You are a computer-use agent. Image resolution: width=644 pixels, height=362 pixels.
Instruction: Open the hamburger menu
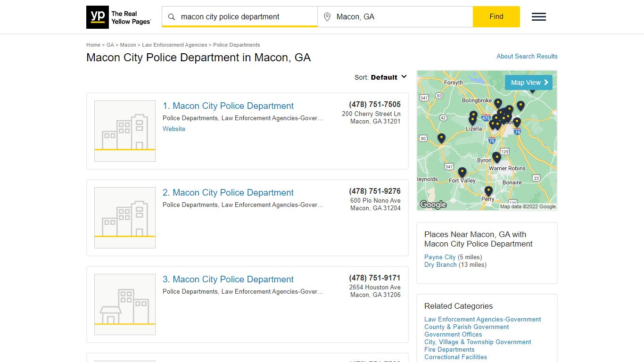(539, 17)
